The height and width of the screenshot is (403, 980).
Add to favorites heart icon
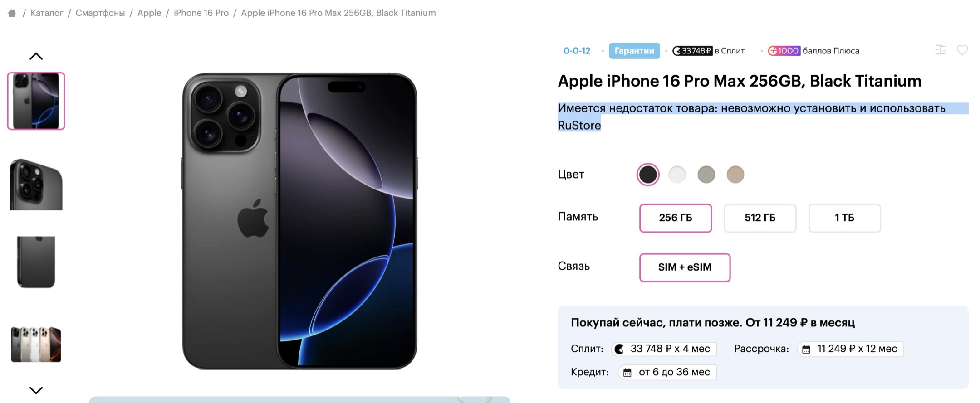(962, 50)
